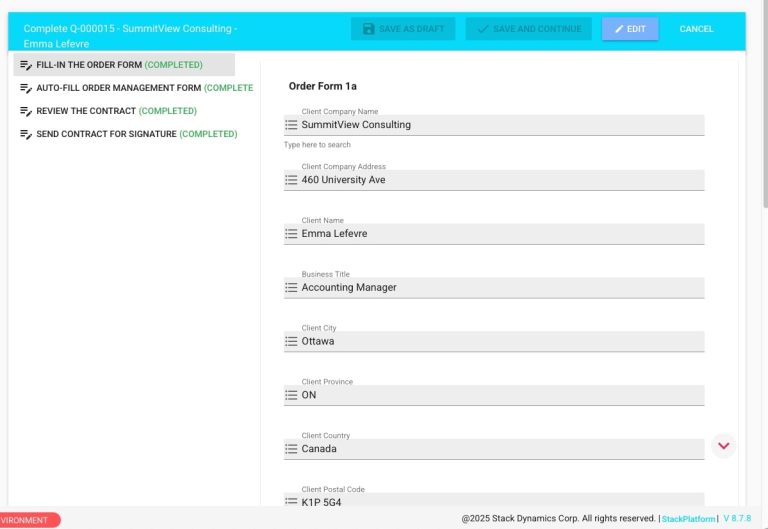Click the list icon beside Client Postal Code

291,501
